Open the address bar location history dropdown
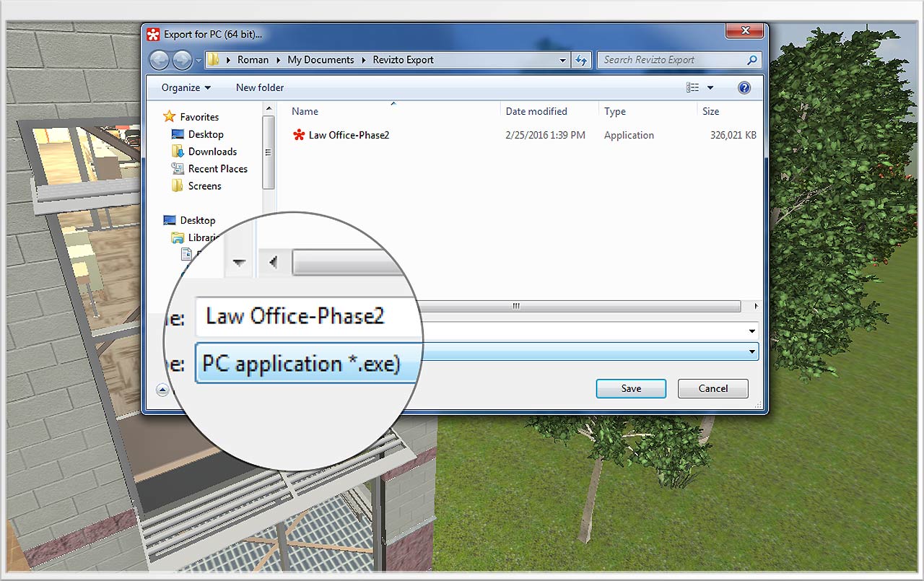924x581 pixels. tap(562, 60)
